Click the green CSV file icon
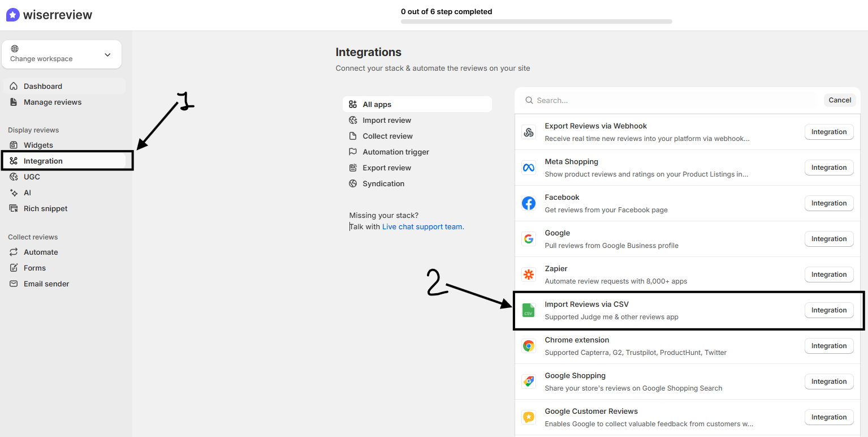 pos(529,310)
